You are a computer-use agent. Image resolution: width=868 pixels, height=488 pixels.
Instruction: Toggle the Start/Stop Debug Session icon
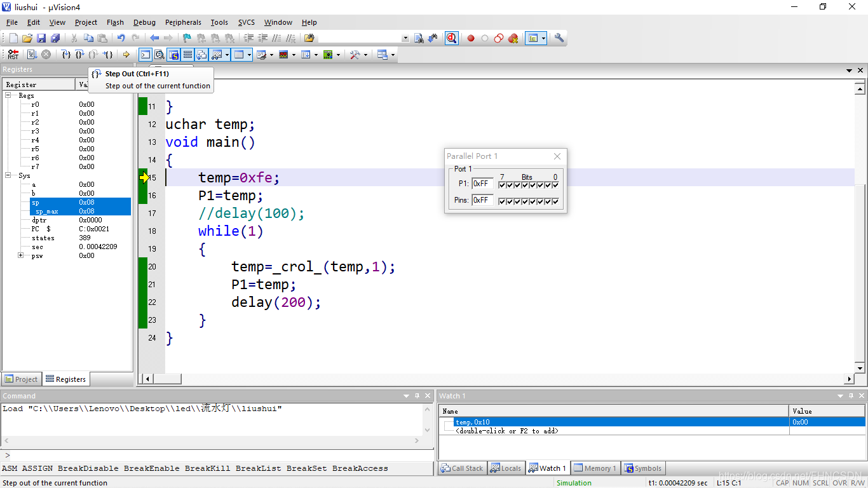[x=451, y=38]
